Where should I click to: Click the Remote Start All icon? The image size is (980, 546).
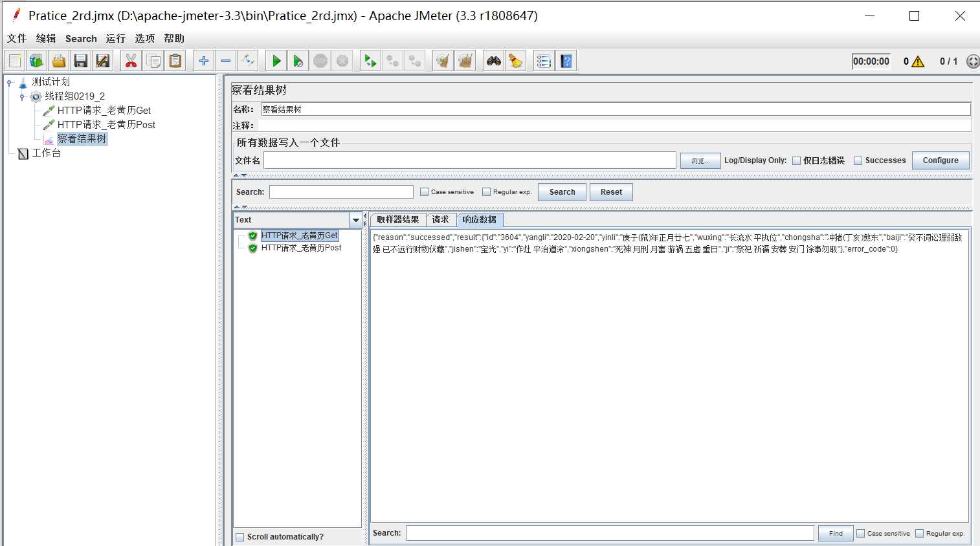[x=370, y=61]
